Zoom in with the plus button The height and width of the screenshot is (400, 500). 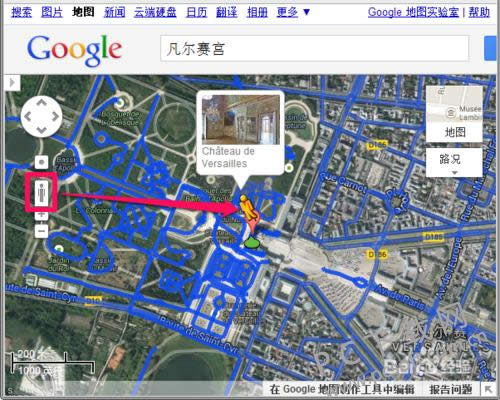(41, 215)
